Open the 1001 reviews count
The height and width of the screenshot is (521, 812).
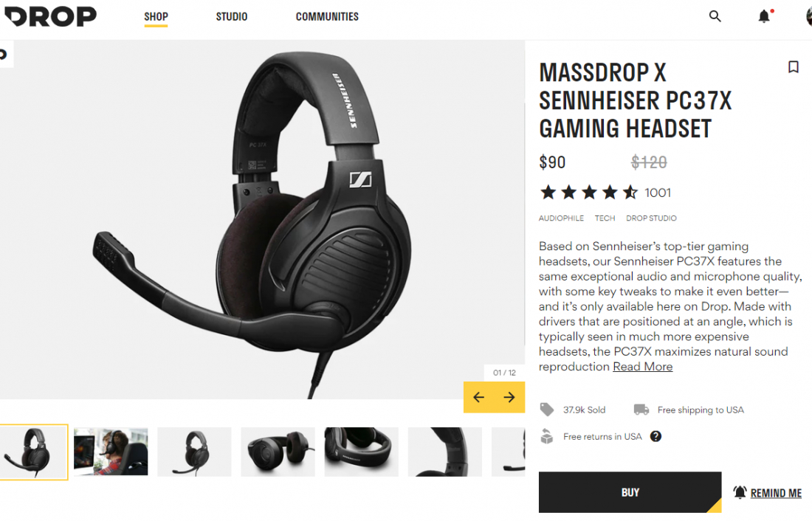658,193
